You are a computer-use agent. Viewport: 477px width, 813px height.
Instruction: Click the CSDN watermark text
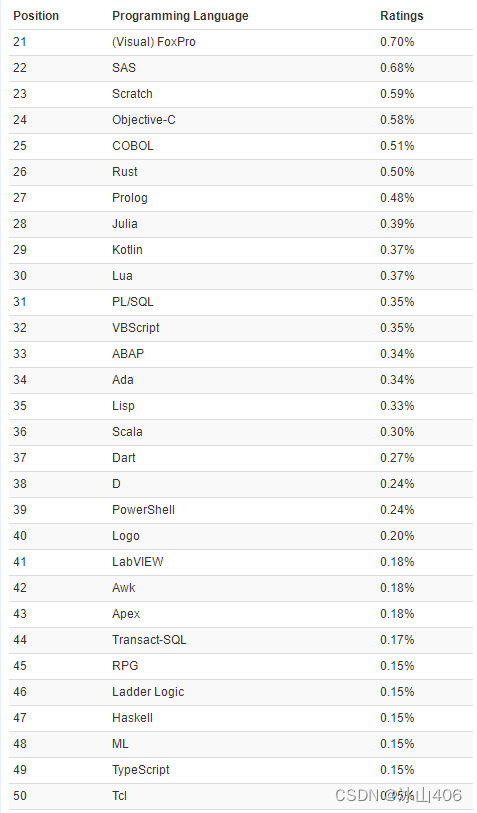398,795
